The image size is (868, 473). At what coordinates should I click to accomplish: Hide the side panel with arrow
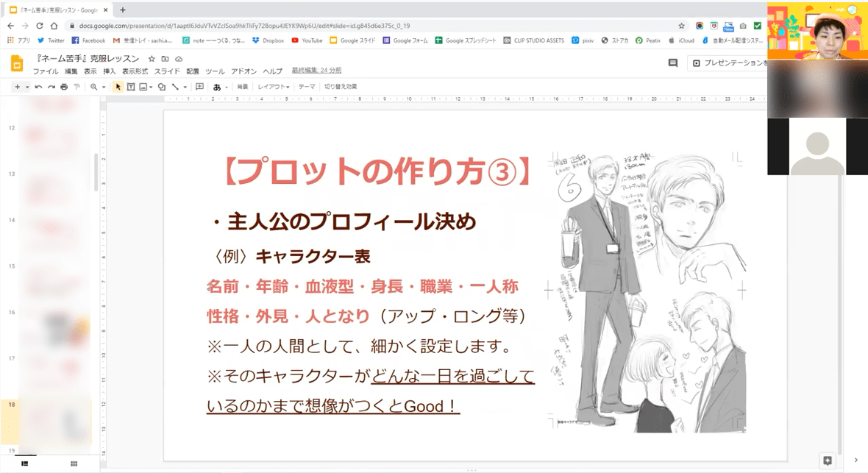[x=855, y=460]
